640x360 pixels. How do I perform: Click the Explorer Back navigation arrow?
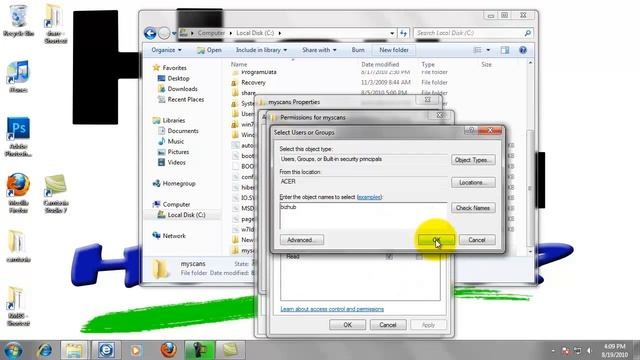[x=150, y=33]
